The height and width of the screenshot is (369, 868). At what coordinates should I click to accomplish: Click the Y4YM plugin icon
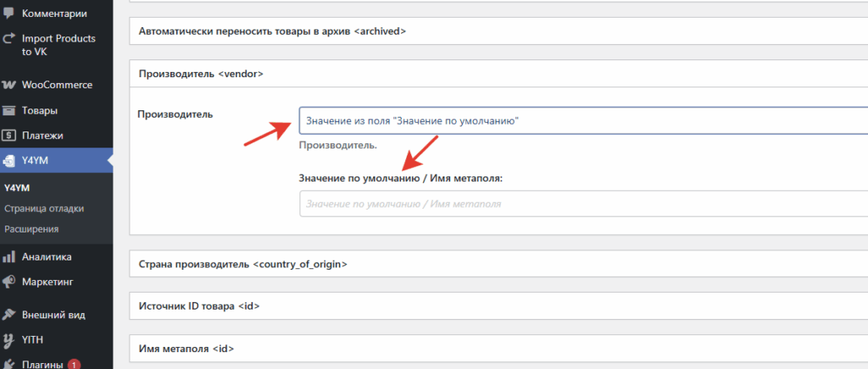(x=9, y=160)
